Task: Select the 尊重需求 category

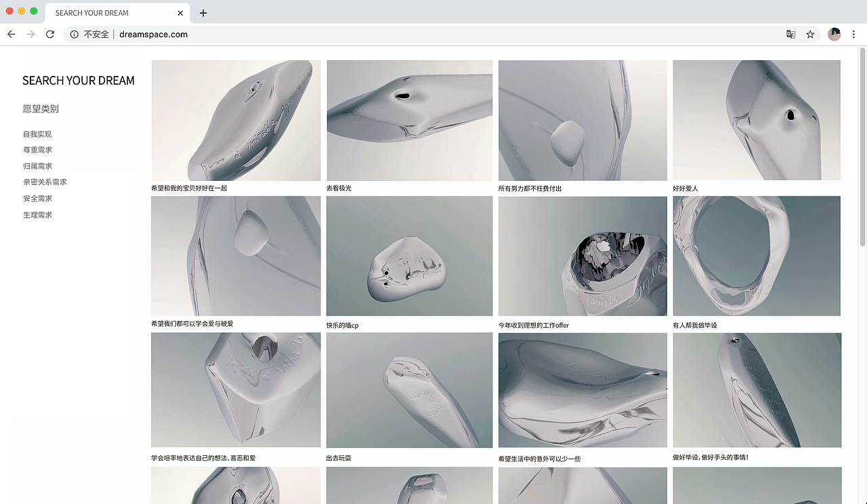Action: 37,150
